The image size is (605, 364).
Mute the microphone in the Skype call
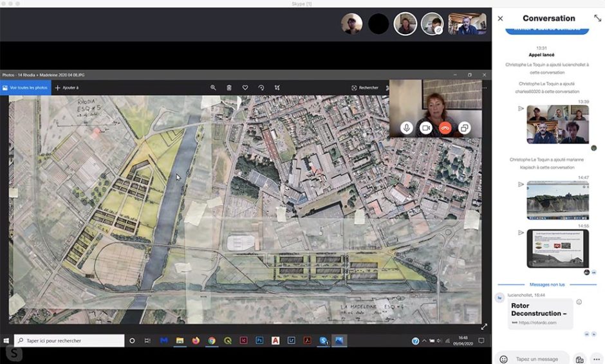pyautogui.click(x=407, y=128)
